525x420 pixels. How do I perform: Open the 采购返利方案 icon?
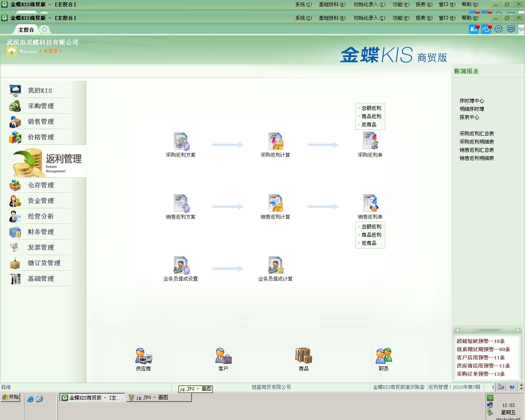click(181, 142)
